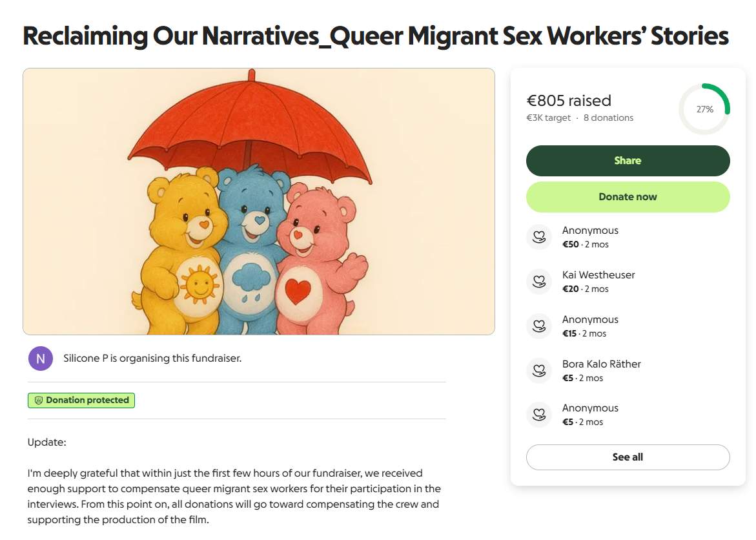This screenshot has width=756, height=540.
Task: Click heart-hand icon next to Bora Kalo Räther
Action: coord(538,371)
